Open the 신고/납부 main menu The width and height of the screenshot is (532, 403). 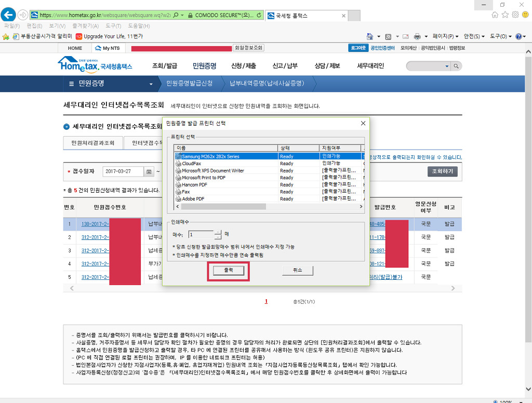pyautogui.click(x=285, y=66)
